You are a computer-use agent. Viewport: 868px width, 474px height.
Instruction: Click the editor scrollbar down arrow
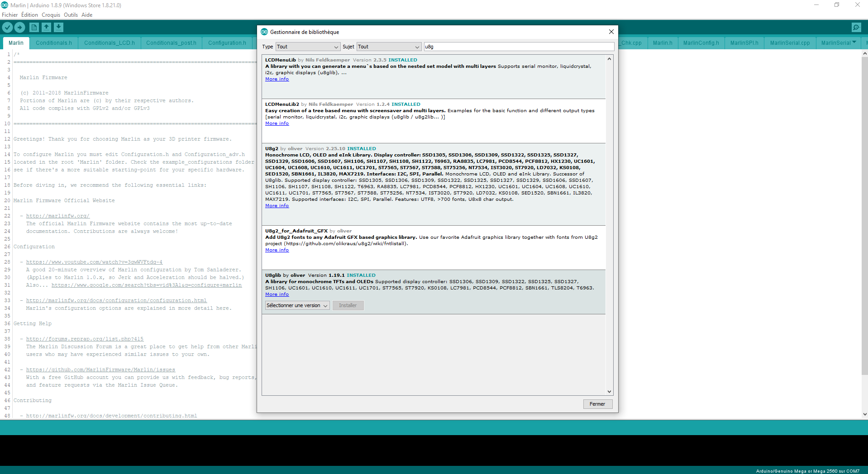(x=864, y=414)
